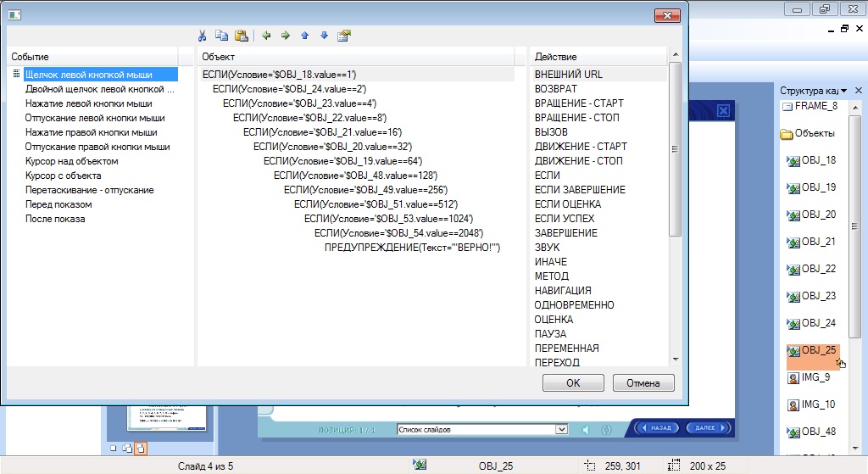Click the object icon in the status bar
Screen dimensions: 868x474
coord(419,466)
